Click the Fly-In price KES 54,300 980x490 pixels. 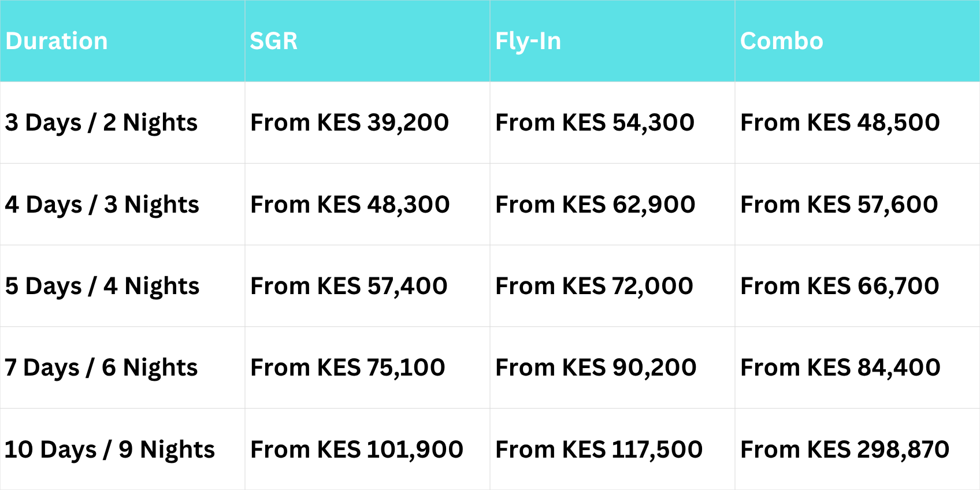coord(595,122)
